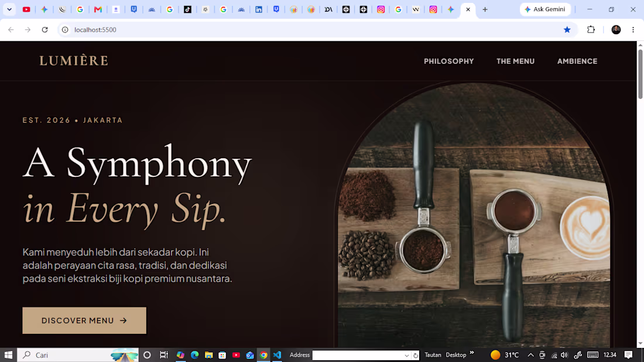644x362 pixels.
Task: Launch Microsoft Edge from the taskbar
Action: coord(195,355)
